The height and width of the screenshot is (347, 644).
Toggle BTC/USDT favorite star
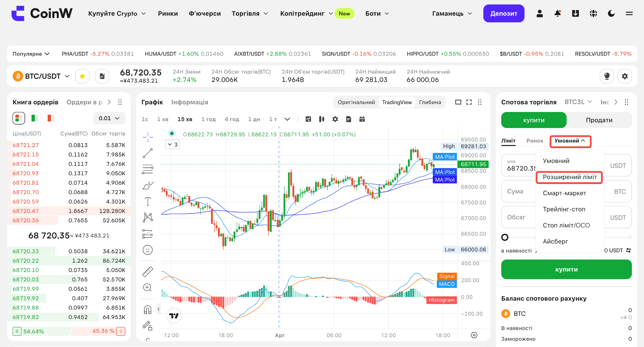click(82, 76)
